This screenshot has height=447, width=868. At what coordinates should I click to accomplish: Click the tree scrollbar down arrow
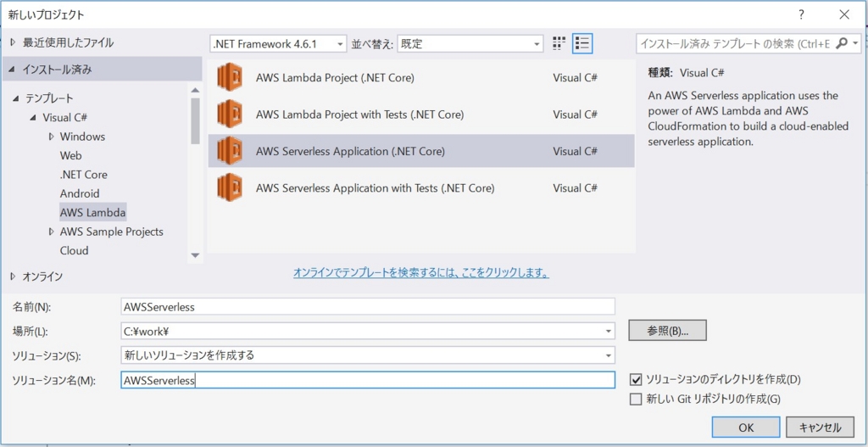pyautogui.click(x=195, y=254)
